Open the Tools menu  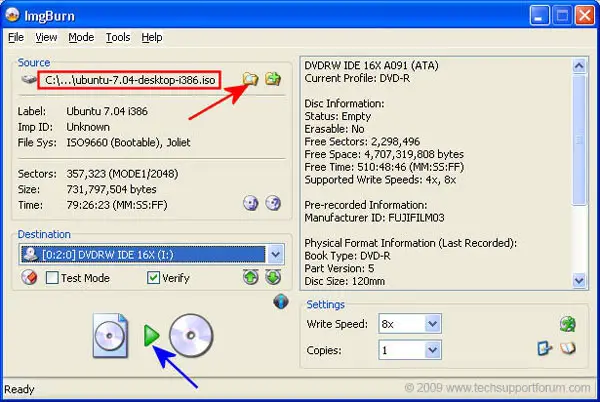coord(118,37)
